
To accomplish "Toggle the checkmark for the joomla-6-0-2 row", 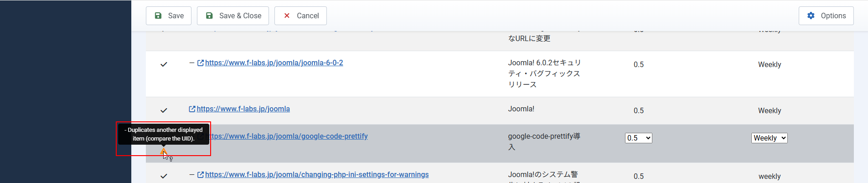I will click(164, 64).
